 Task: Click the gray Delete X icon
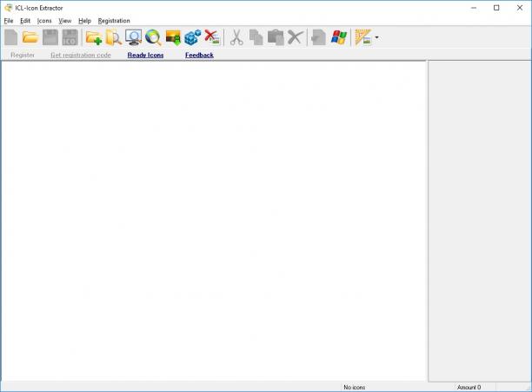[x=296, y=37]
